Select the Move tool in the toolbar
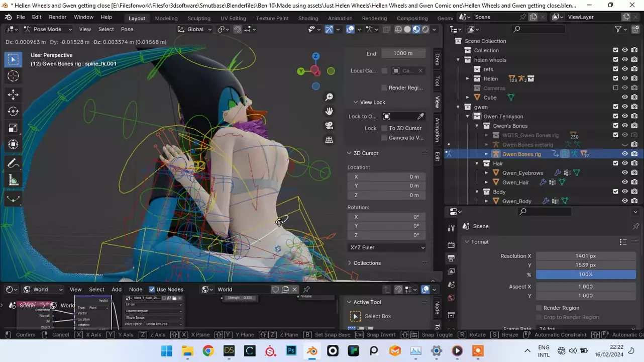 tap(14, 95)
